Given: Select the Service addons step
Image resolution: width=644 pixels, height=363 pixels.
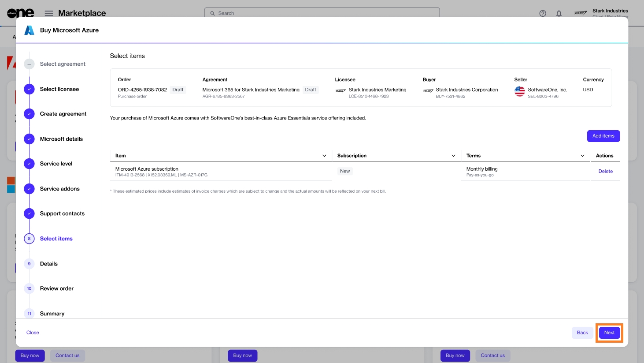Looking at the screenshot, I should tap(59, 189).
